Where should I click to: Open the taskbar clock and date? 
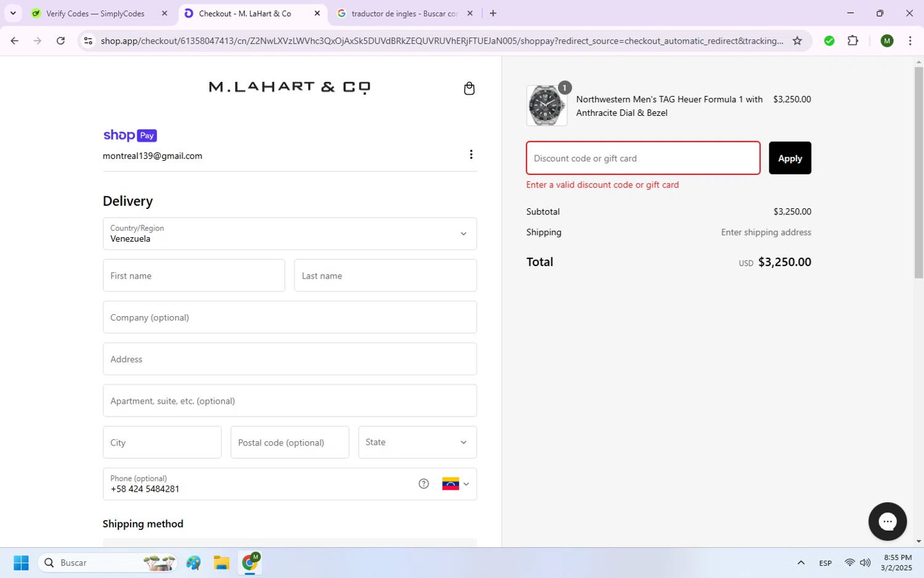[896, 563]
